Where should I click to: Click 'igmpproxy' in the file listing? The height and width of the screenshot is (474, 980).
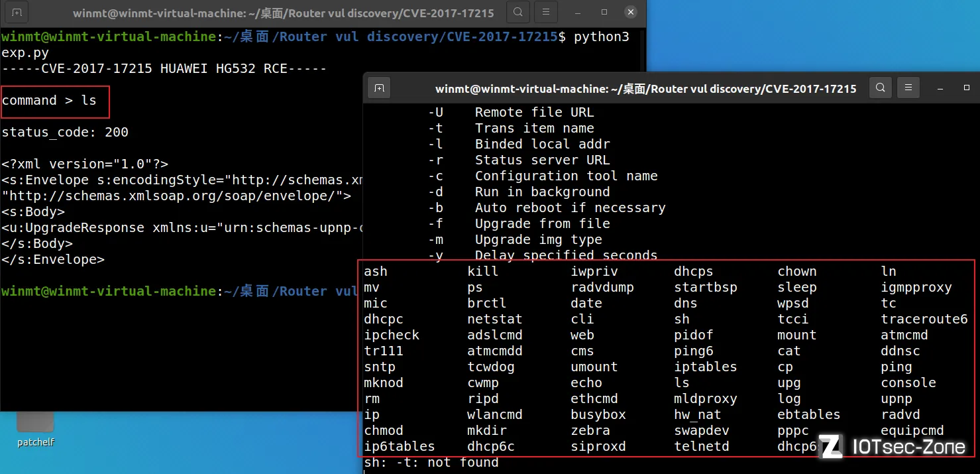(x=916, y=288)
